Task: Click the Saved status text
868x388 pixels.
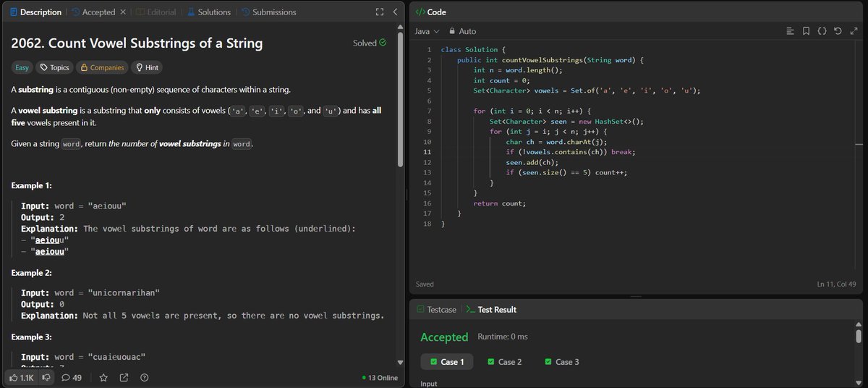Action: [x=425, y=284]
